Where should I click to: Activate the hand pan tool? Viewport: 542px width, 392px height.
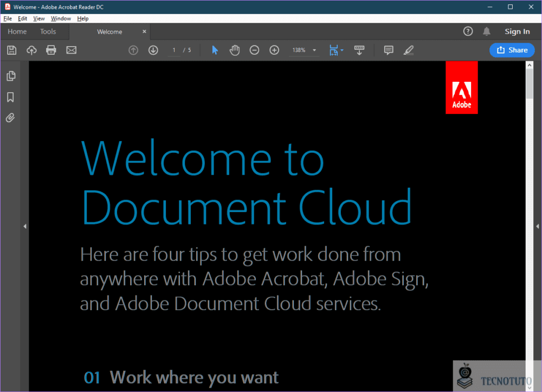(234, 50)
